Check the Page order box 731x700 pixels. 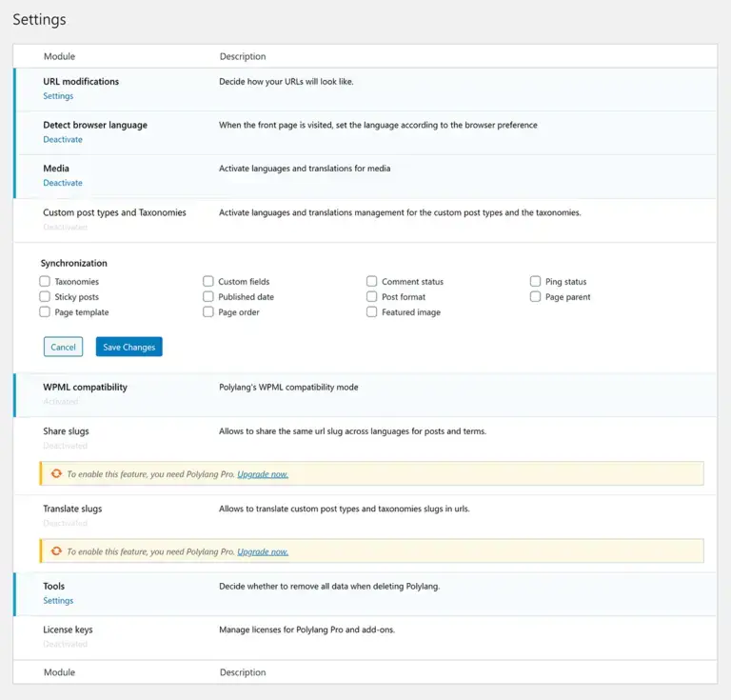click(x=208, y=312)
